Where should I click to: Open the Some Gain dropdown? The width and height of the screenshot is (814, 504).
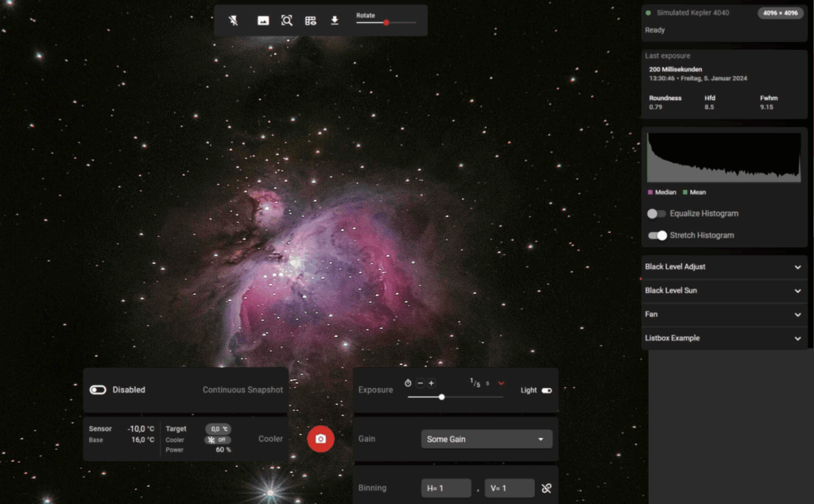[486, 439]
